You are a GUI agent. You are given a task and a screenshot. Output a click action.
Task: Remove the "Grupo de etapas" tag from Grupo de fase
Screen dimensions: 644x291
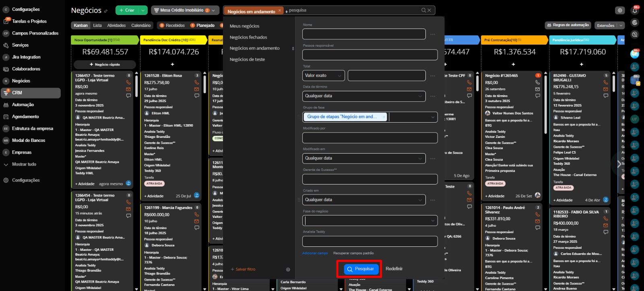click(x=384, y=117)
